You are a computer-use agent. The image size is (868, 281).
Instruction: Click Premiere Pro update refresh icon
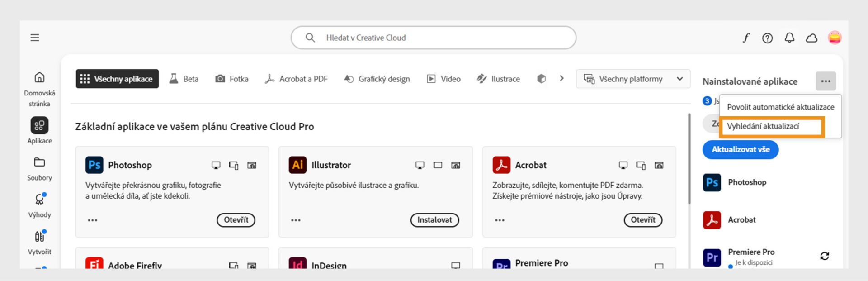825,256
